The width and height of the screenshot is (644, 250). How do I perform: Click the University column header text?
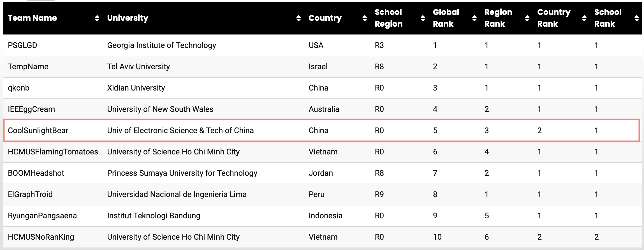pos(128,18)
